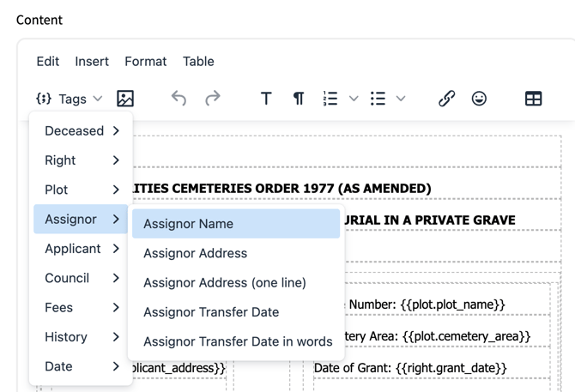The width and height of the screenshot is (575, 392).
Task: Expand bullet list style options arrow
Action: [401, 99]
